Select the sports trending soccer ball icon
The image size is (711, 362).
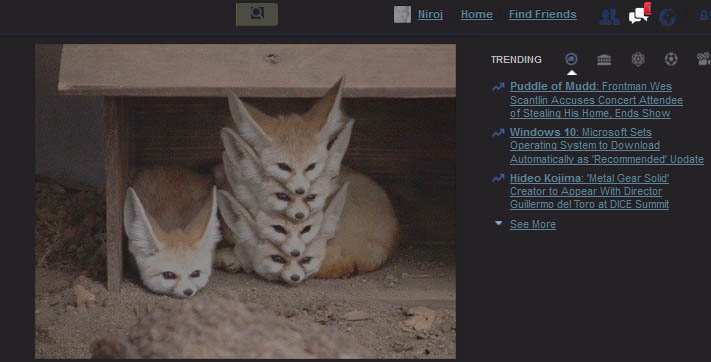[x=671, y=59]
